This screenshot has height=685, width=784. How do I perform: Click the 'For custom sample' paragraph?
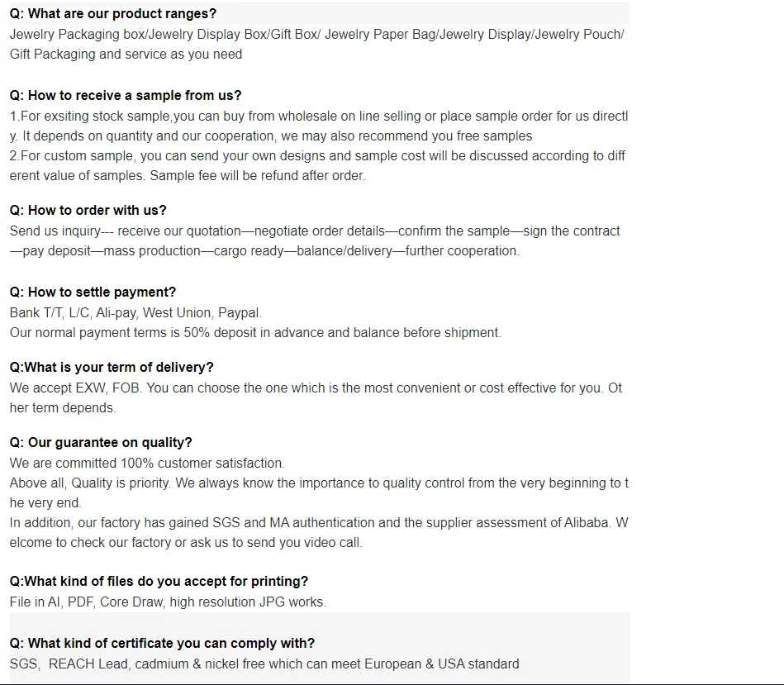point(317,156)
